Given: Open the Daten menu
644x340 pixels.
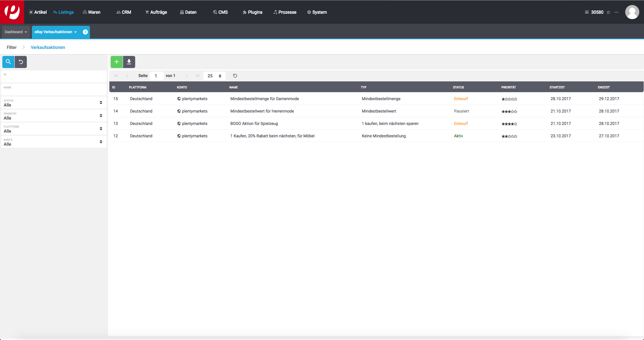Looking at the screenshot, I should (x=188, y=12).
